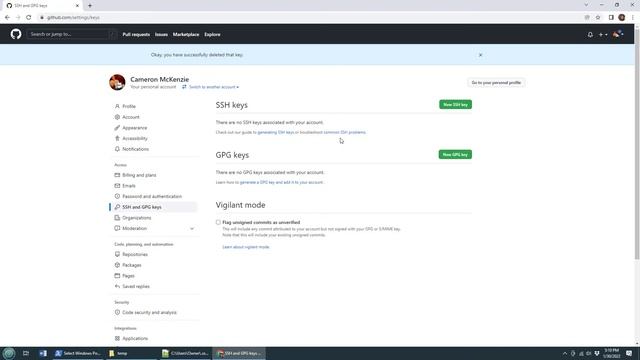Click the Emails envelope icon
This screenshot has width=640, height=360.
[x=117, y=186]
